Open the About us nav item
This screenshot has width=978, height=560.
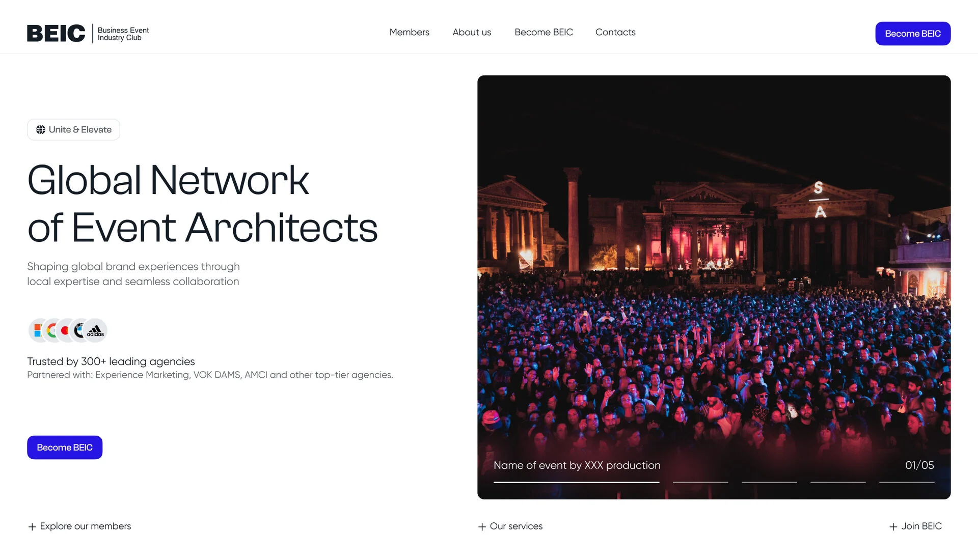pyautogui.click(x=472, y=32)
